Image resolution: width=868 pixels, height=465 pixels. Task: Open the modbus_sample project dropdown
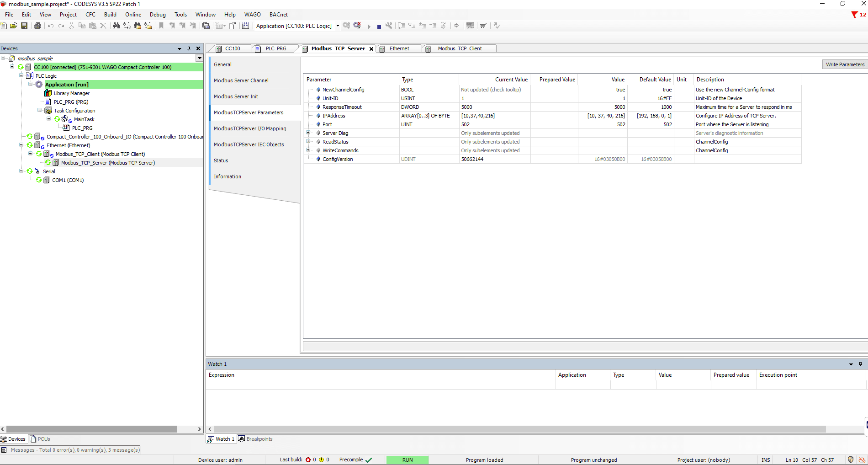(199, 58)
